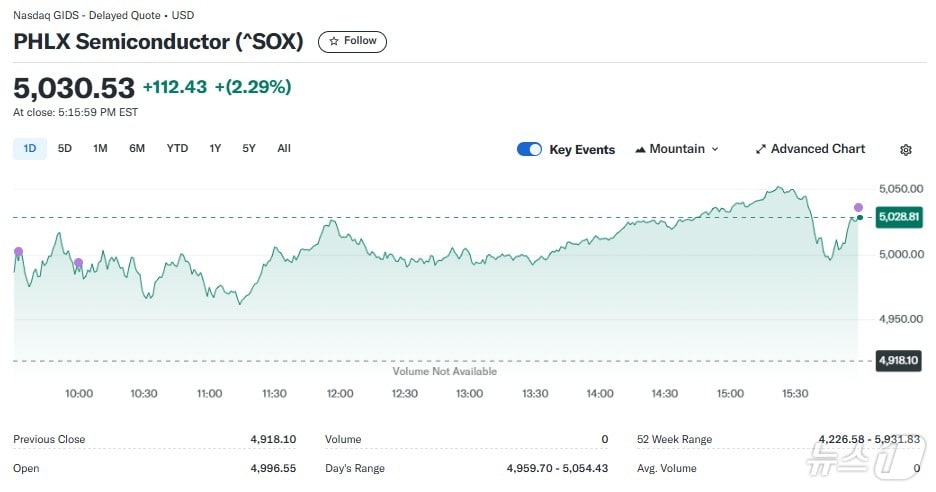
Task: Switch to the 5D time range
Action: (65, 148)
